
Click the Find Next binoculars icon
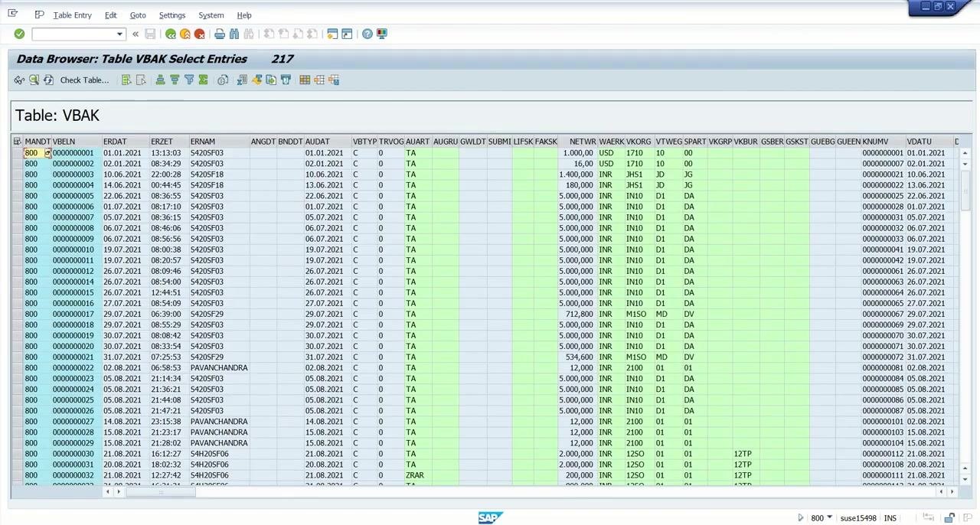point(249,34)
